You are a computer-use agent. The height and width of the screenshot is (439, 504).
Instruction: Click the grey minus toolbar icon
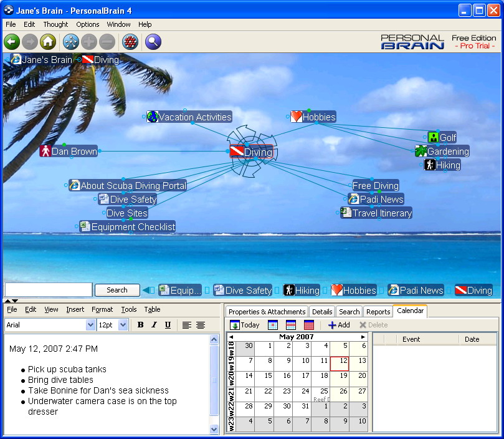[x=107, y=42]
